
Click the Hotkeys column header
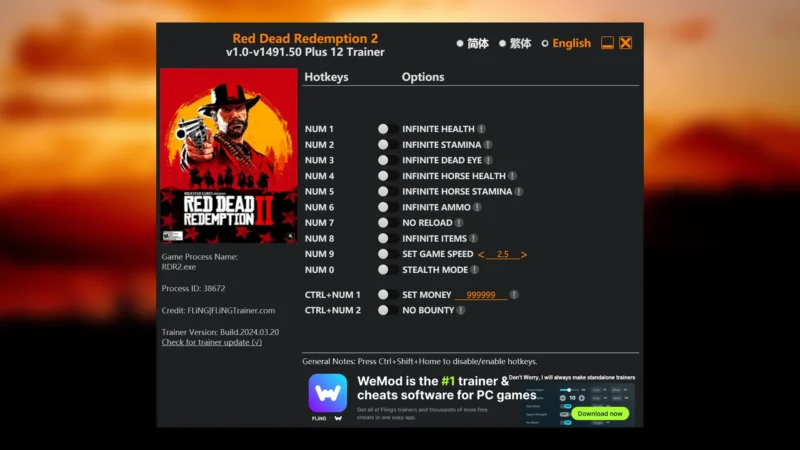pos(327,77)
